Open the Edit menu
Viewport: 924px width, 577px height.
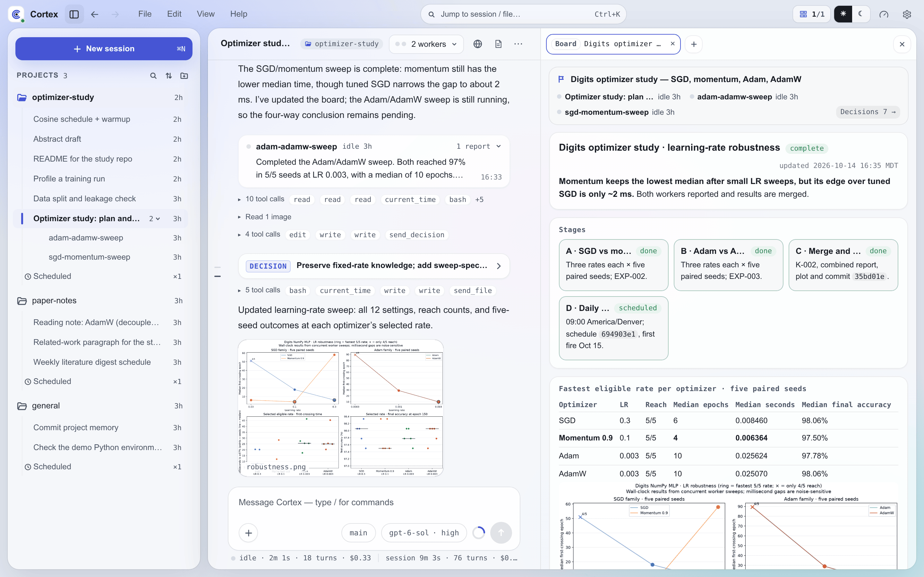[174, 14]
